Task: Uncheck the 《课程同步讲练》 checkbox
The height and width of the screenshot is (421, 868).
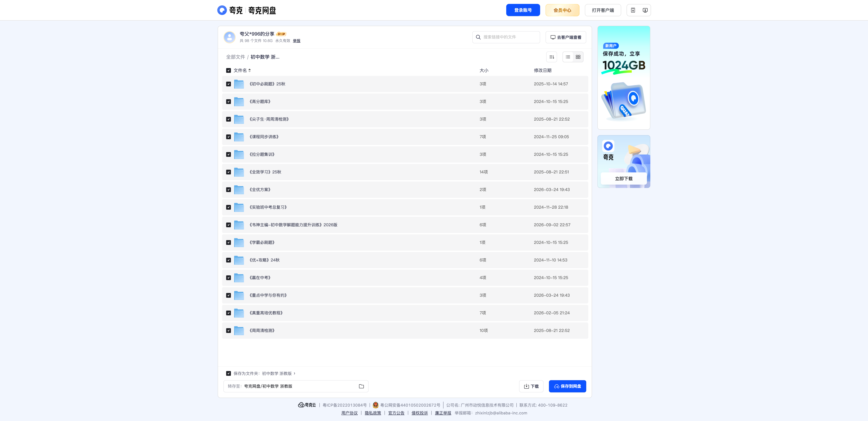Action: point(229,137)
